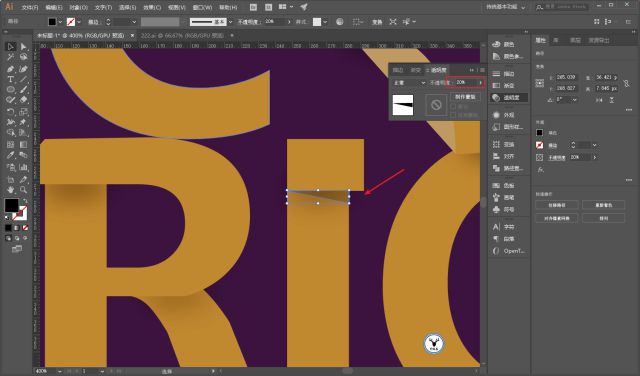Toggle constrain width and height proportions link
Image resolution: width=640 pixels, height=376 pixels.
tap(626, 84)
